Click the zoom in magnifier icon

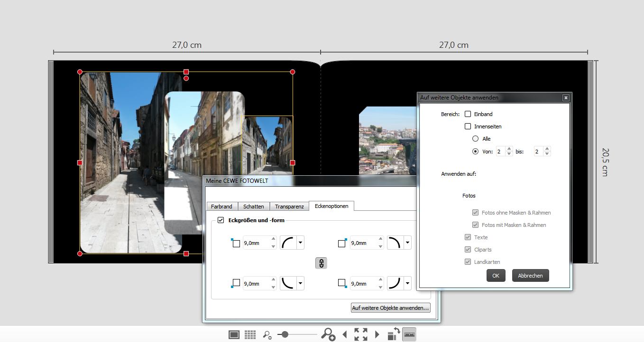click(x=328, y=334)
